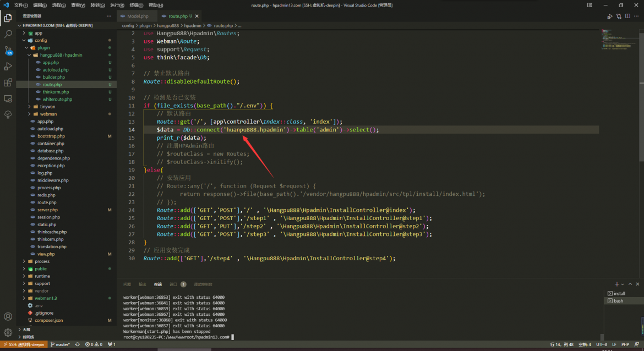Screen dimensions: 644x351
Task: Open Source Control view with 109 badge
Action: [8, 51]
